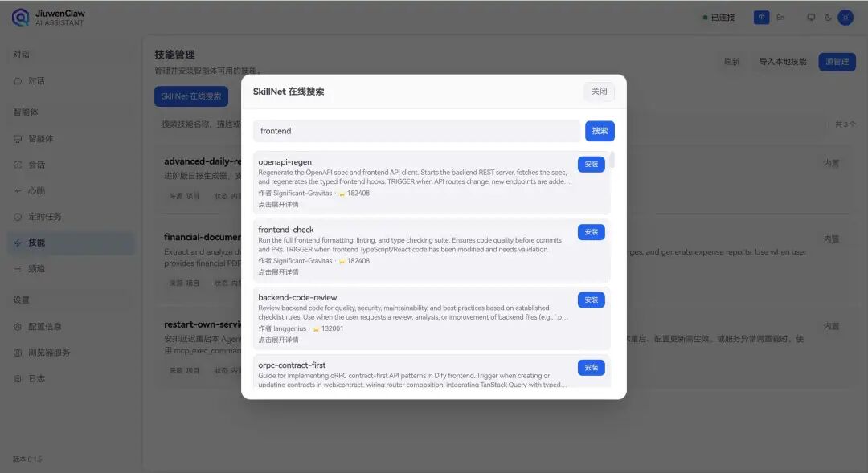Click the monitor icon in top bar
This screenshot has width=868, height=473.
coord(811,18)
